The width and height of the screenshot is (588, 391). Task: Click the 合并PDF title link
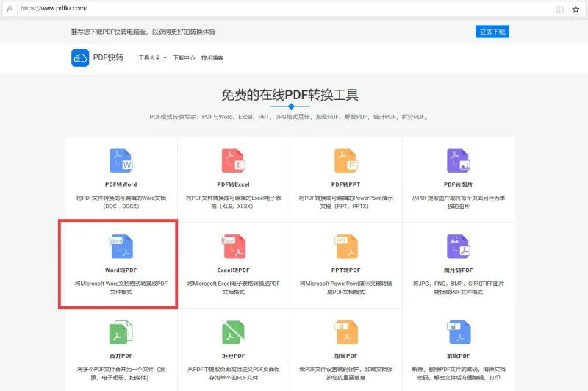coord(121,356)
